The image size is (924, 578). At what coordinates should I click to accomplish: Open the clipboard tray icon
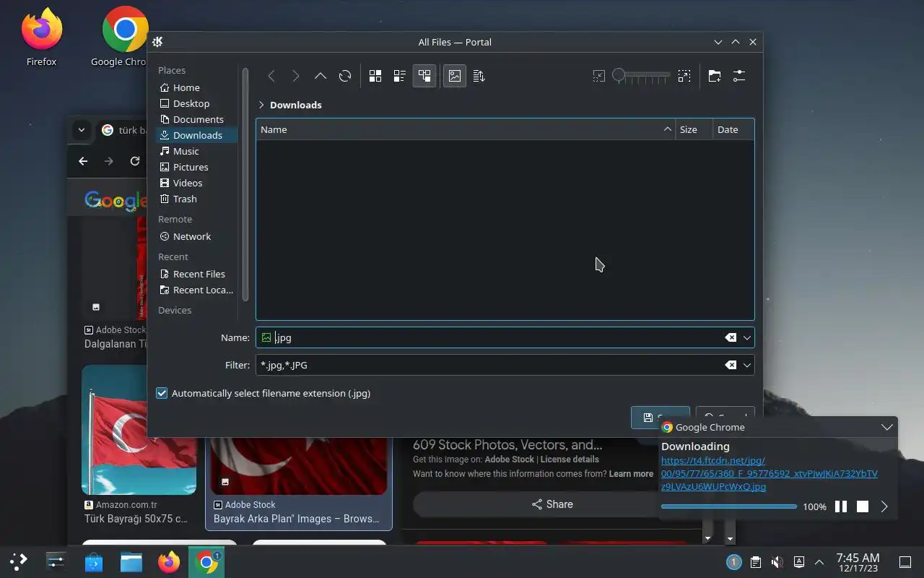[755, 562]
